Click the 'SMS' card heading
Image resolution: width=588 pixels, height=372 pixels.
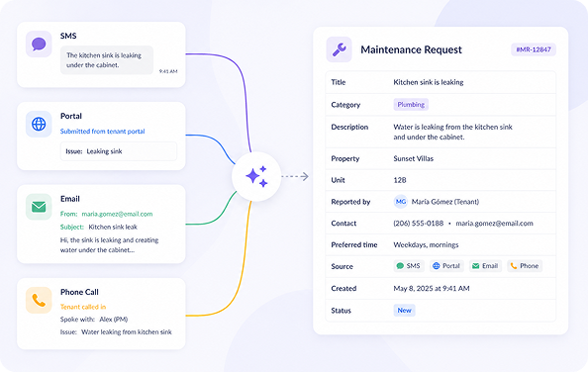68,36
